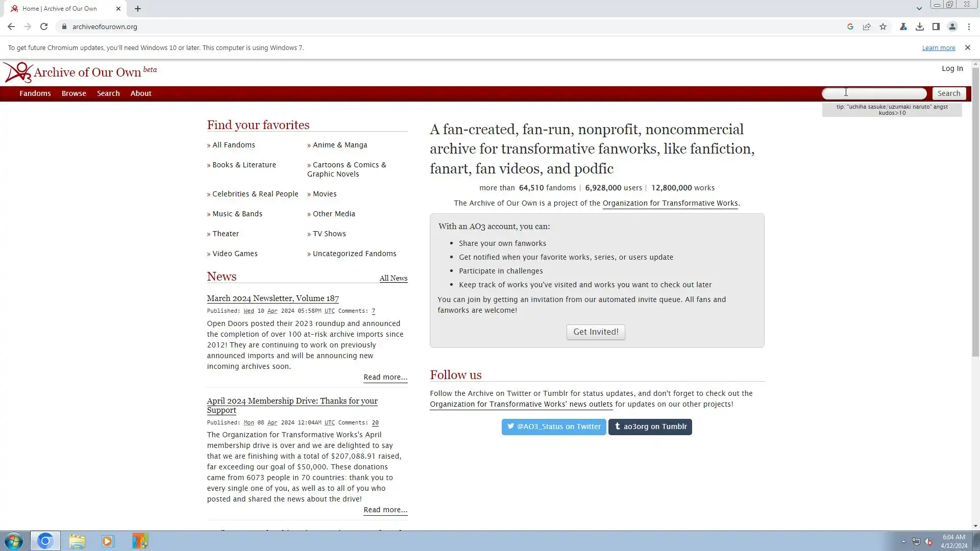
Task: Expand the tab search chevron
Action: coord(919,9)
